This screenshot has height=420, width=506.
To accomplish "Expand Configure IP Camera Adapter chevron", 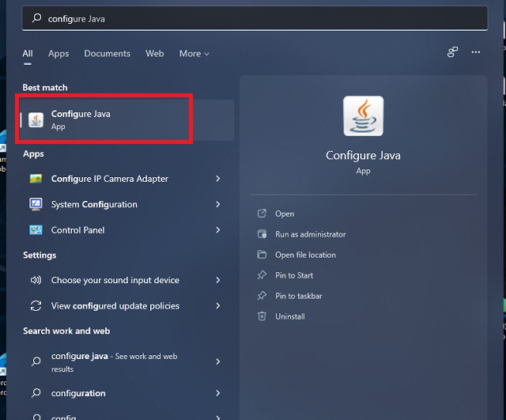I will [217, 179].
